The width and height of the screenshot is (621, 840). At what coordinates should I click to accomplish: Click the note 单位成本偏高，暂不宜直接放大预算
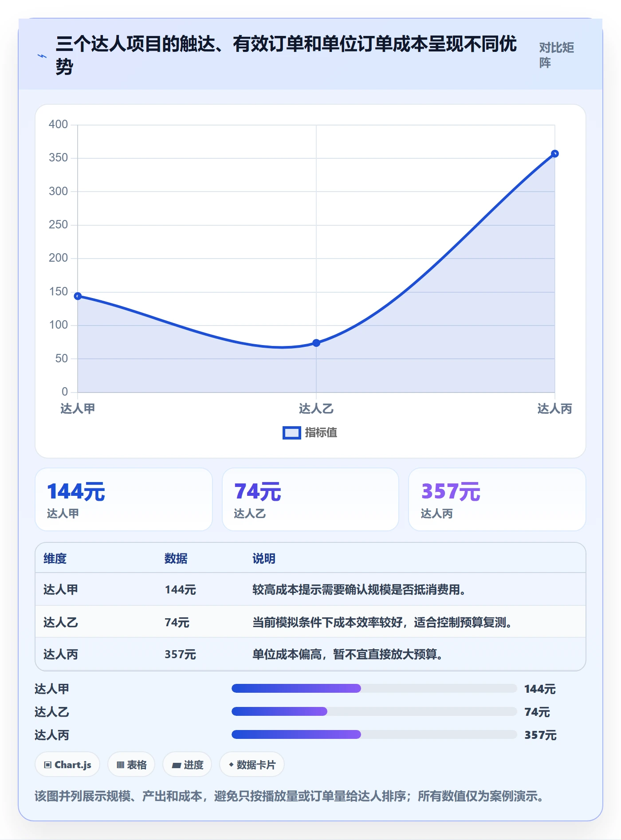point(348,654)
